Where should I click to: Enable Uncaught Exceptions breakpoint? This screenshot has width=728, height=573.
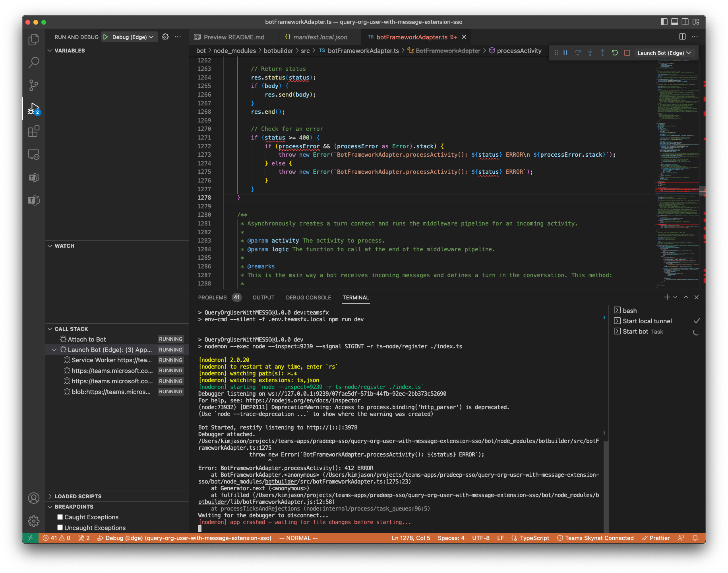coord(60,528)
